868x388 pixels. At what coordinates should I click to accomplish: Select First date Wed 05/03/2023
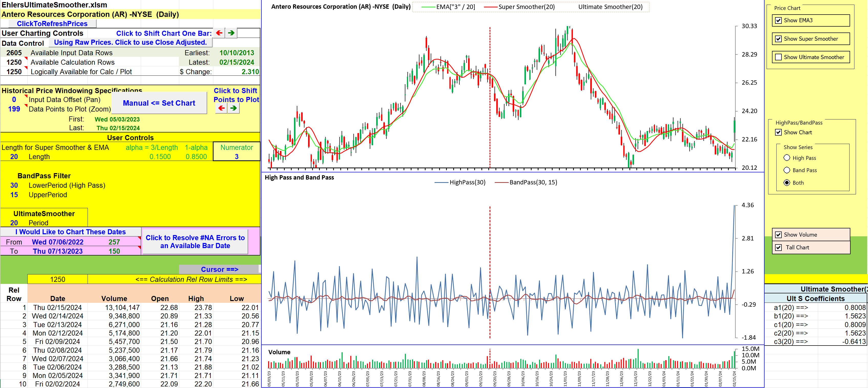click(117, 119)
